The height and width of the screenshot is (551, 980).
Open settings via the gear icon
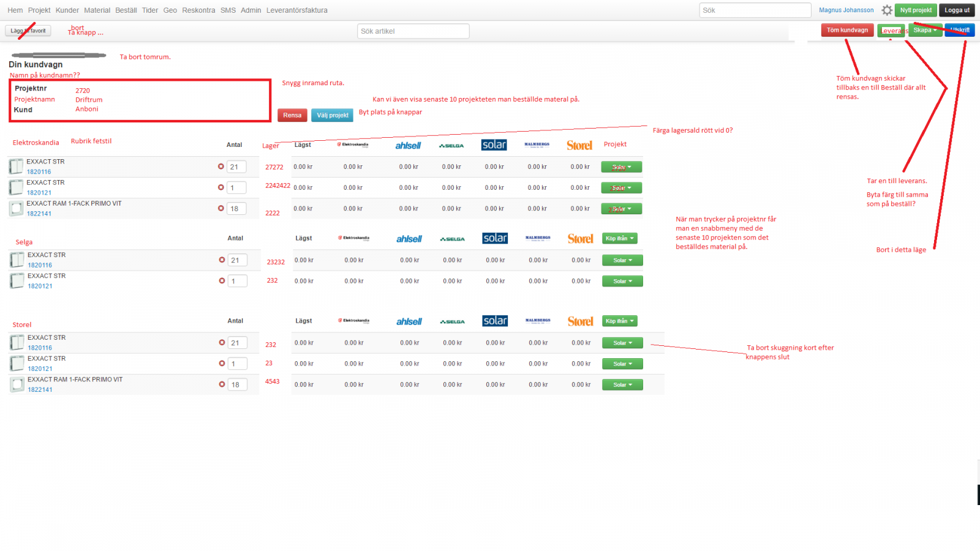[886, 10]
